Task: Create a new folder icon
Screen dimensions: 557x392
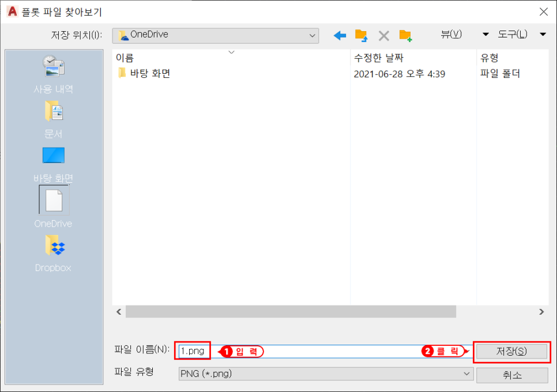Action: (x=405, y=36)
